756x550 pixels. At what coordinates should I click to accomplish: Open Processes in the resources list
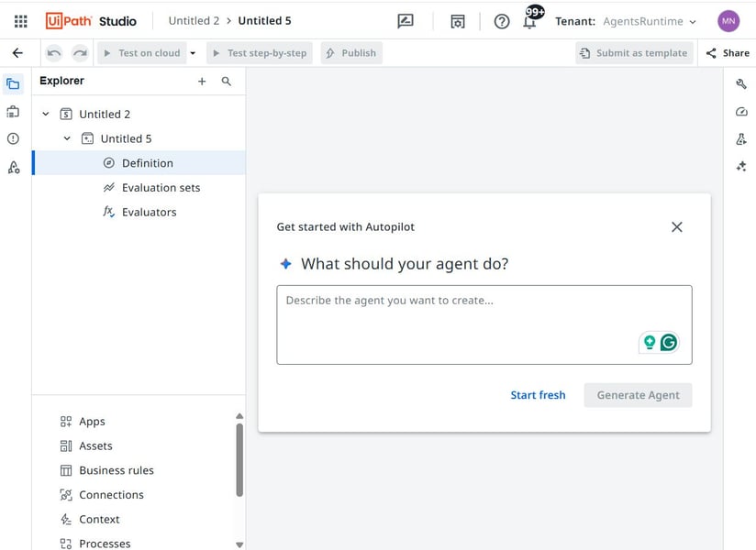click(95, 544)
